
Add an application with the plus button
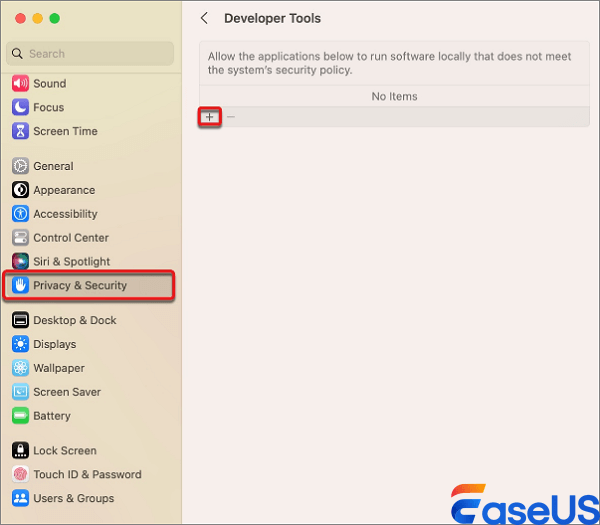(210, 117)
